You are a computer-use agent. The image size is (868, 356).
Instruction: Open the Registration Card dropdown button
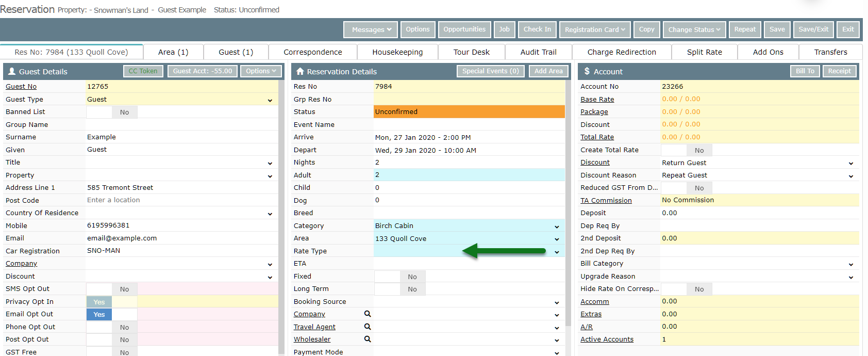[x=595, y=29]
